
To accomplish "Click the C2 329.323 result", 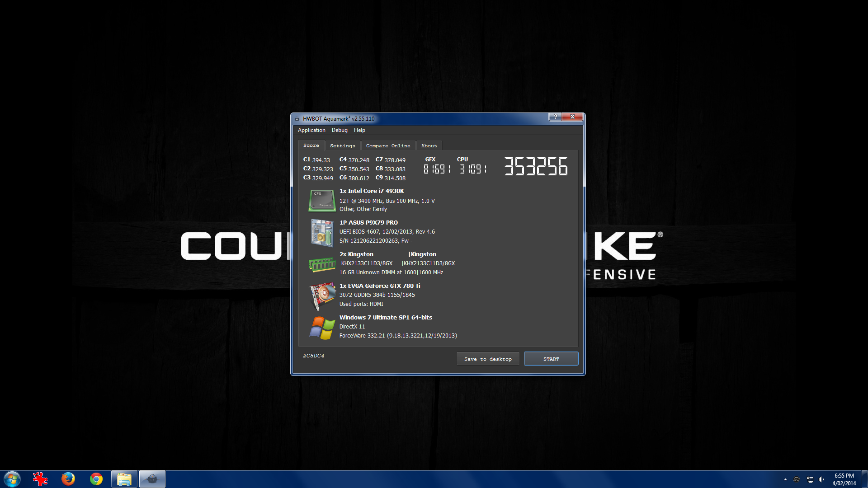I will coord(318,169).
